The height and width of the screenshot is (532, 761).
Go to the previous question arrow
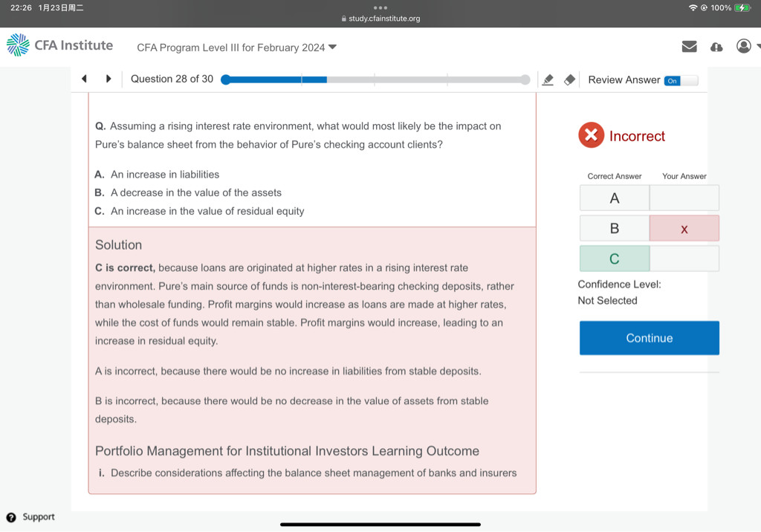coord(84,79)
